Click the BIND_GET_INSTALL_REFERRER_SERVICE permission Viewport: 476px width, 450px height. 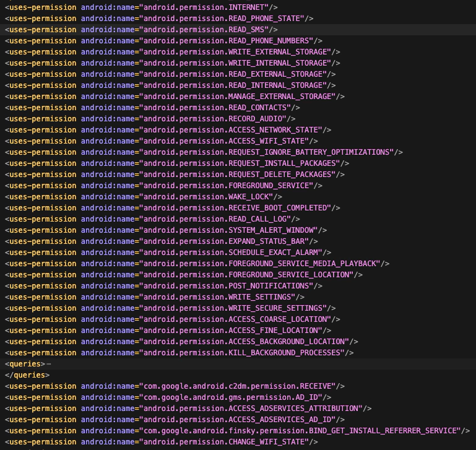301,431
